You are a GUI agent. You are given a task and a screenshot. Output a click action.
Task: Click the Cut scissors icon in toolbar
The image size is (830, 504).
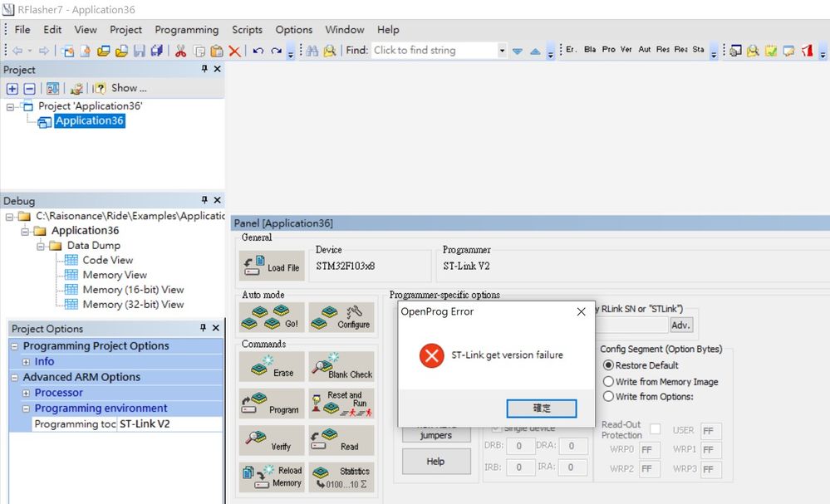click(180, 51)
